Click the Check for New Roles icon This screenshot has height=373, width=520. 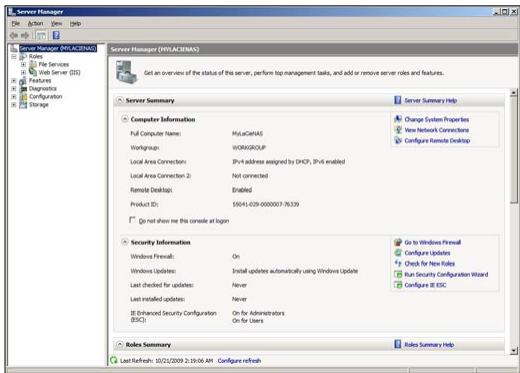point(398,263)
